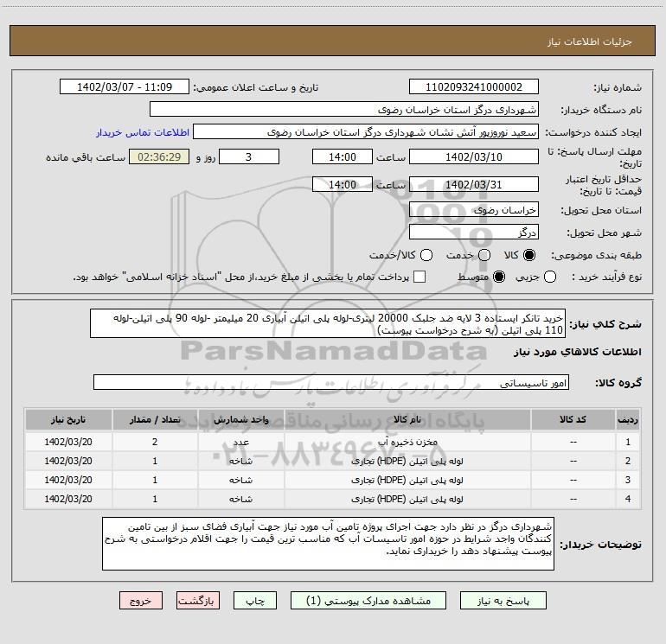
Task: Click the اطلاعات کالاهای مورد نیاز heading
Action: pyautogui.click(x=577, y=352)
